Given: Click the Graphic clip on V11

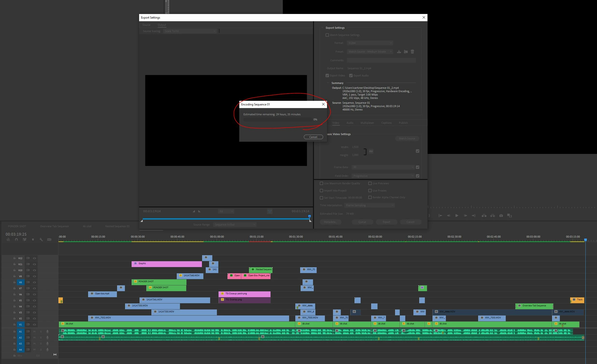Looking at the screenshot, I should [x=166, y=264].
